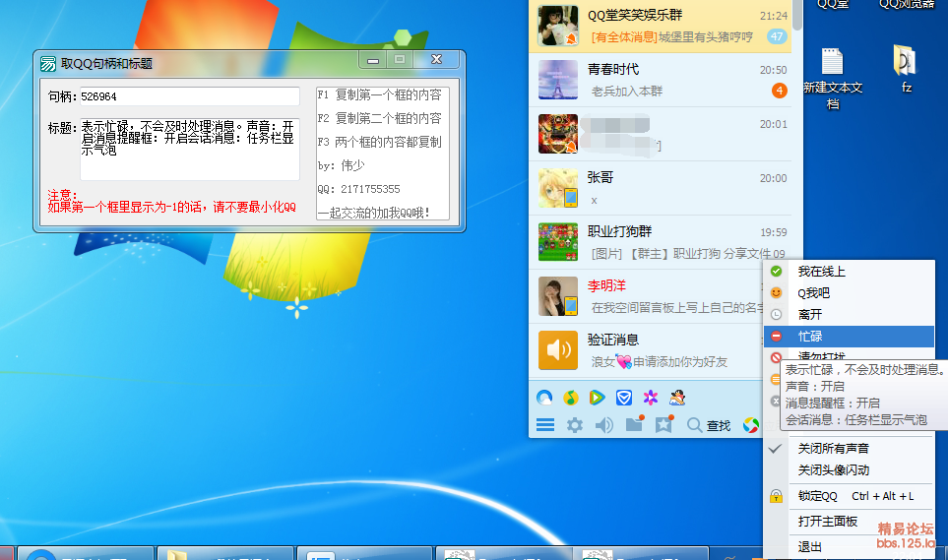Click the 'by: 伟少' author line
The width and height of the screenshot is (948, 560).
342,165
